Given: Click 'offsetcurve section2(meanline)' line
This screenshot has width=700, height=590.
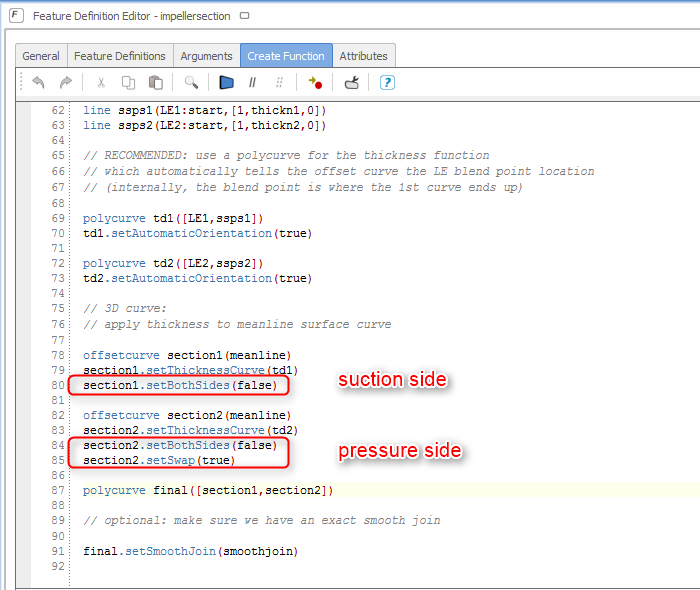Looking at the screenshot, I should coord(187,415).
